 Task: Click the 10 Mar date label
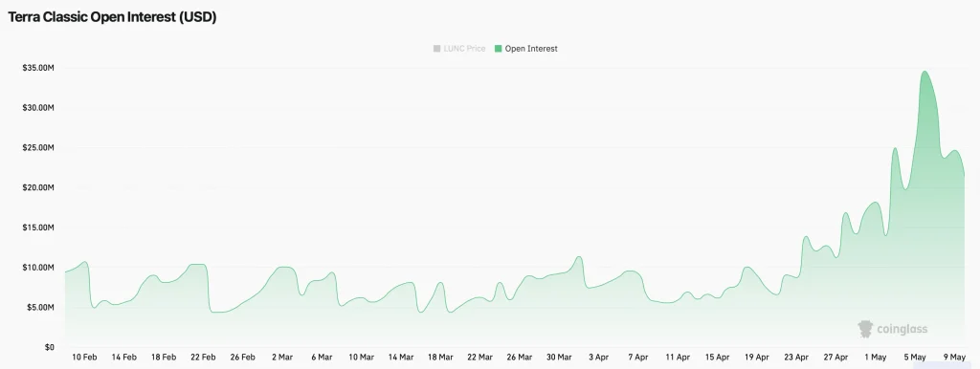click(361, 358)
